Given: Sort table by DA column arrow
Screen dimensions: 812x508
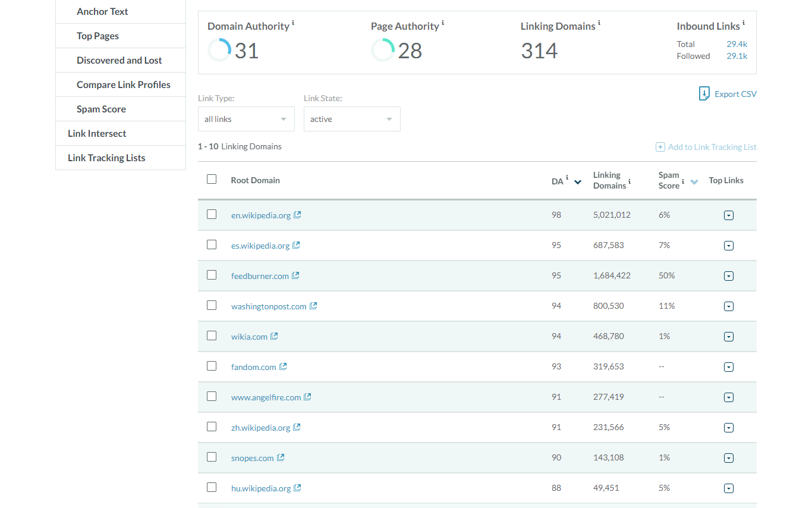Looking at the screenshot, I should [x=577, y=182].
